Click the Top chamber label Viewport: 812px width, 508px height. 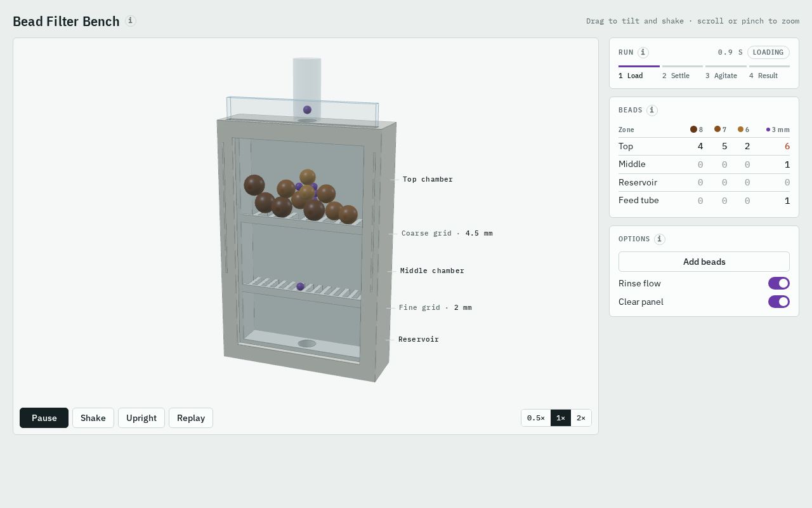(x=428, y=179)
